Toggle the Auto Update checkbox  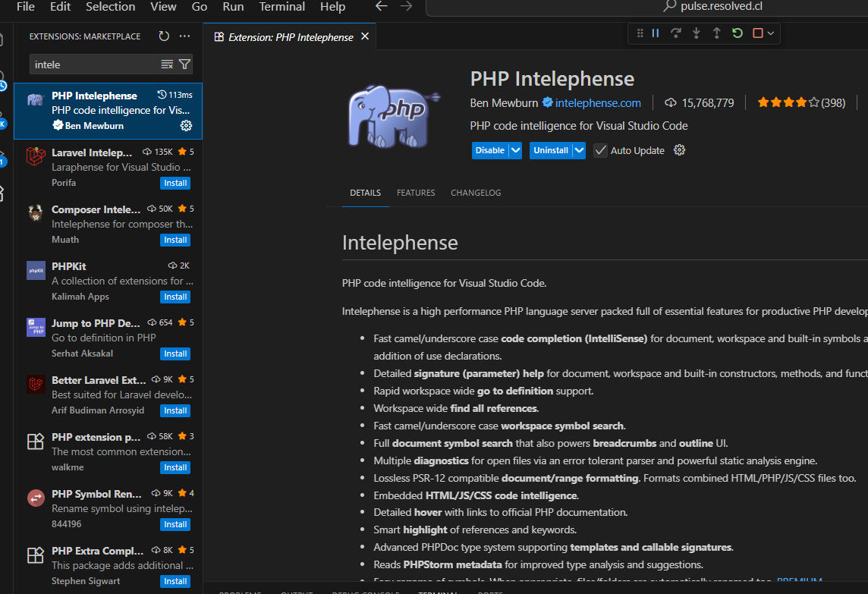point(601,150)
